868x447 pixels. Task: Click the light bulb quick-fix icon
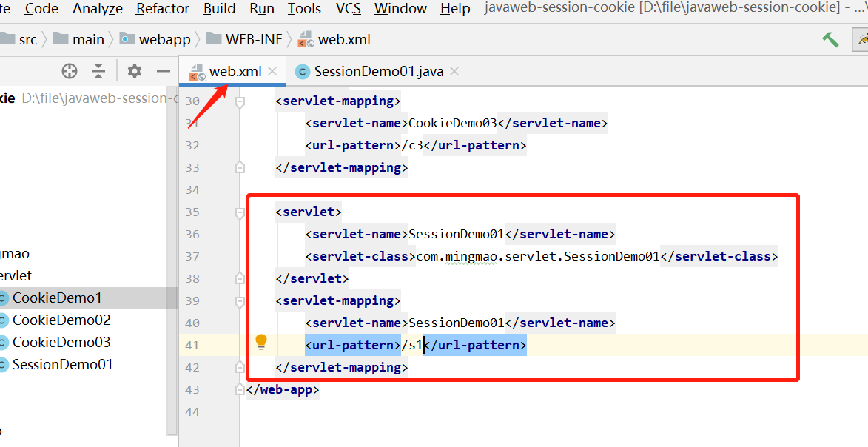point(261,343)
